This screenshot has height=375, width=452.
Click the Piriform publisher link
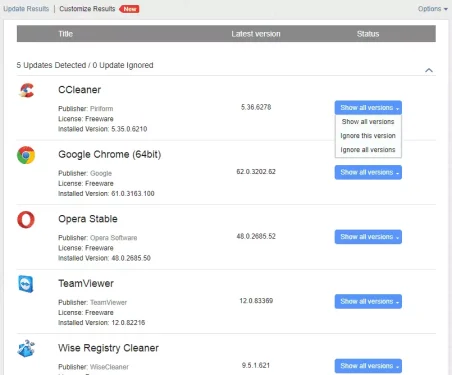(x=102, y=109)
